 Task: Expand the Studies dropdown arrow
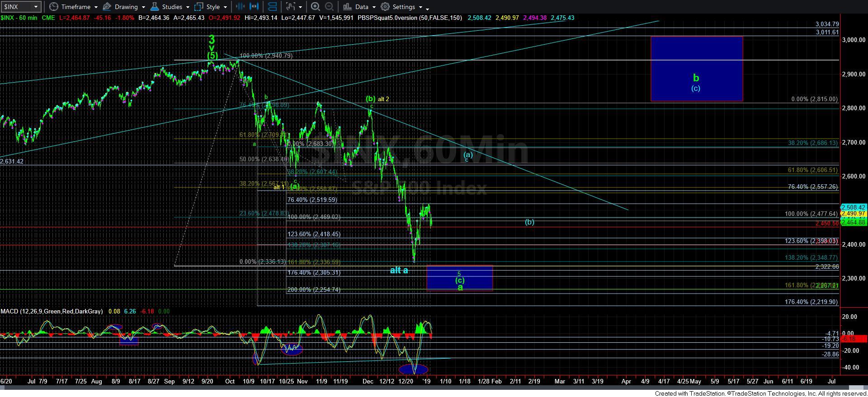[188, 7]
